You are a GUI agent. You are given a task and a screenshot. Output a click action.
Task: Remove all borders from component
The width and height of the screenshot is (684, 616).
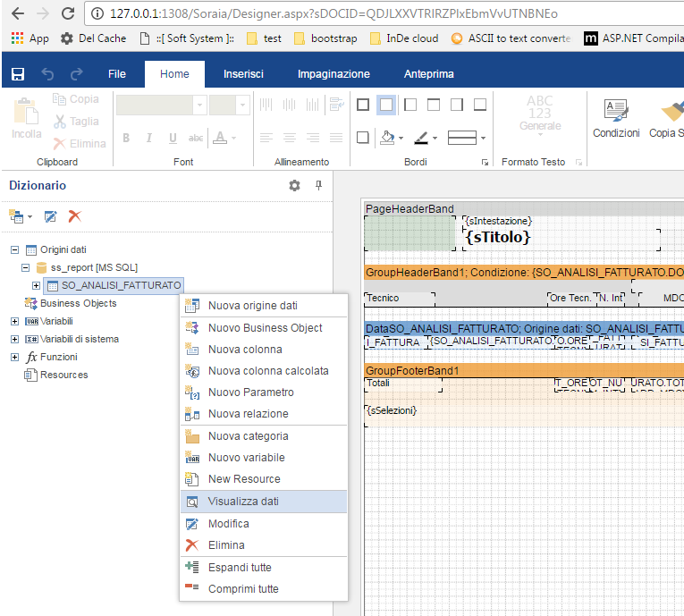[x=386, y=105]
